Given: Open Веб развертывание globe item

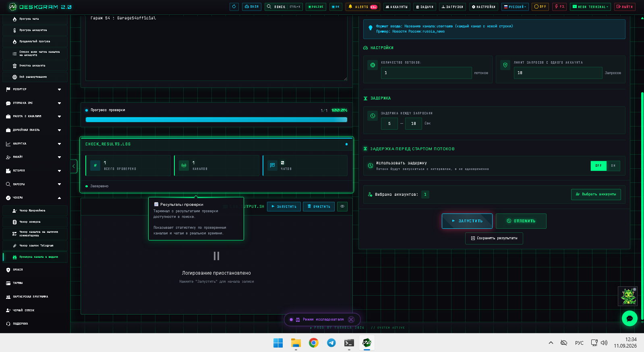Looking at the screenshot, I should pyautogui.click(x=35, y=77).
